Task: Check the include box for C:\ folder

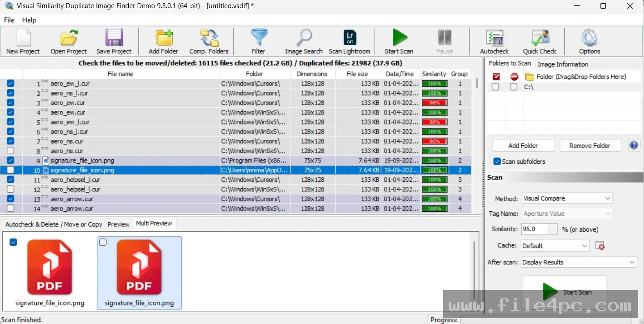Action: click(x=496, y=87)
